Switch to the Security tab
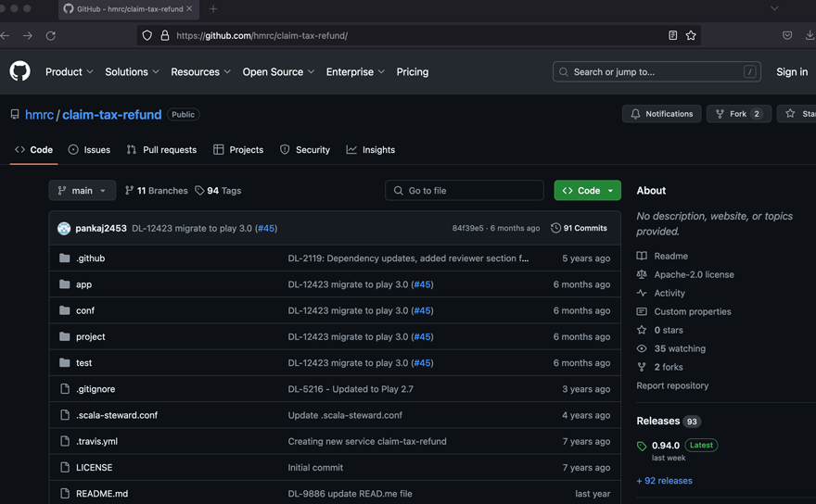The width and height of the screenshot is (816, 504). pos(305,150)
